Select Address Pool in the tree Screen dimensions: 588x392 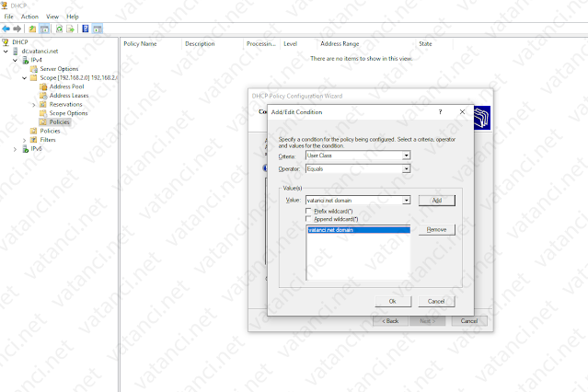[67, 86]
